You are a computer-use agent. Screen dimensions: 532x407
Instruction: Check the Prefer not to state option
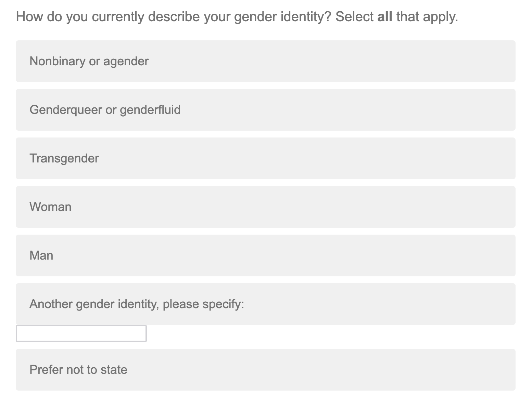(265, 370)
